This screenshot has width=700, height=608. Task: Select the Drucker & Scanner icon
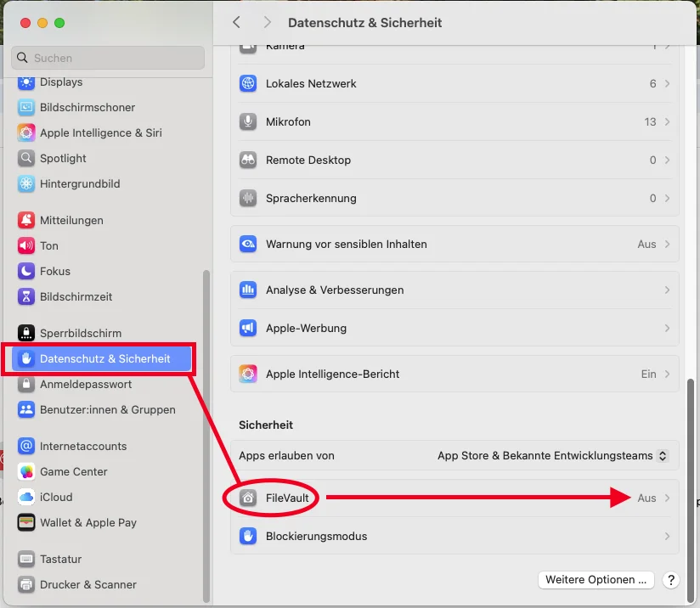click(x=25, y=585)
